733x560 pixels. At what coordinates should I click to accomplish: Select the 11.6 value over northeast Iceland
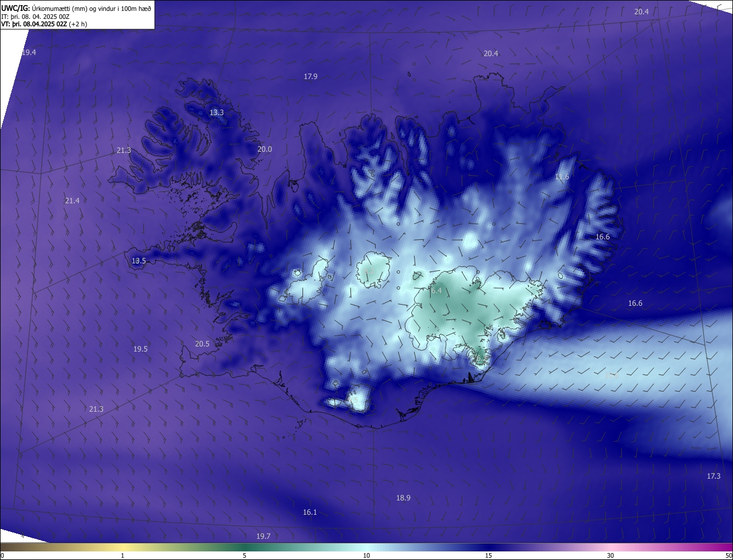[562, 177]
